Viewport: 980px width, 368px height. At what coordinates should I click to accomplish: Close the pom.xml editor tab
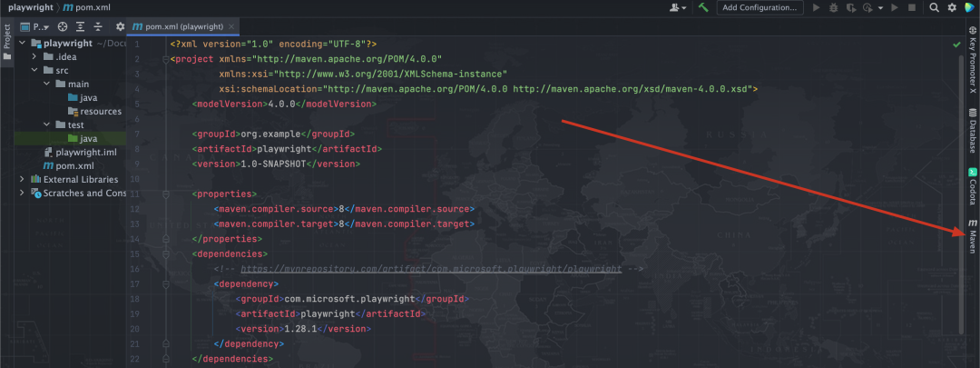[x=232, y=27]
